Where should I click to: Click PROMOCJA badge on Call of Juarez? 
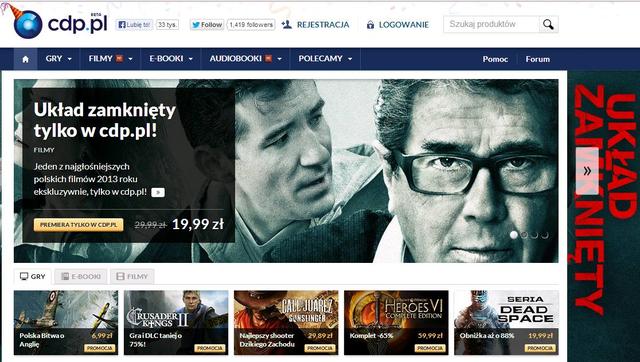click(320, 349)
